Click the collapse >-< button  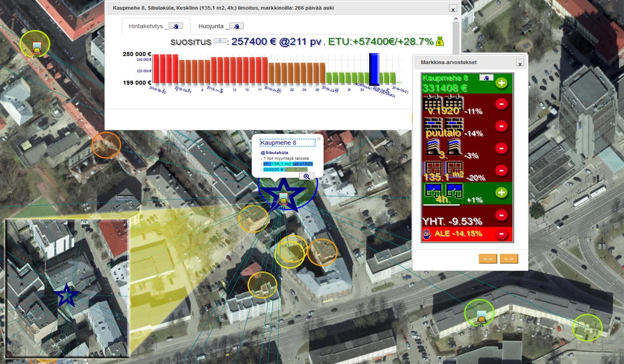point(488,258)
